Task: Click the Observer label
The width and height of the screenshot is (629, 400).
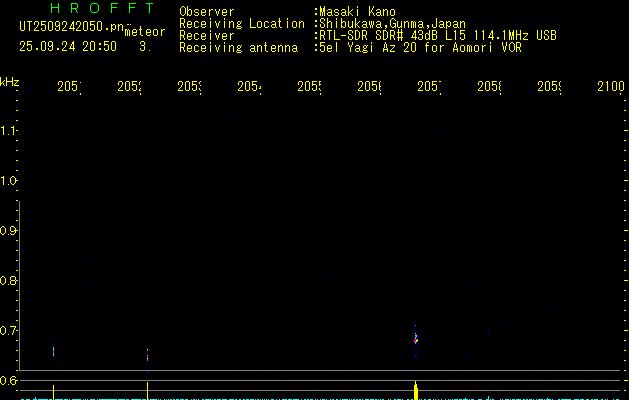Action: pos(207,12)
